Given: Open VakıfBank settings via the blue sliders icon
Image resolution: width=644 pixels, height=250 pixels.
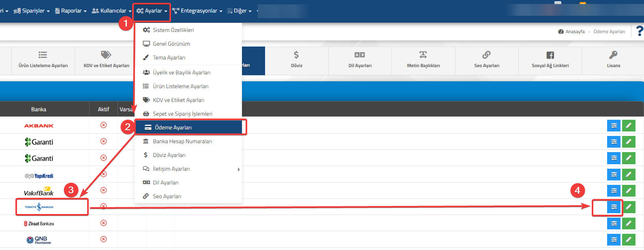Looking at the screenshot, I should coord(614,191).
